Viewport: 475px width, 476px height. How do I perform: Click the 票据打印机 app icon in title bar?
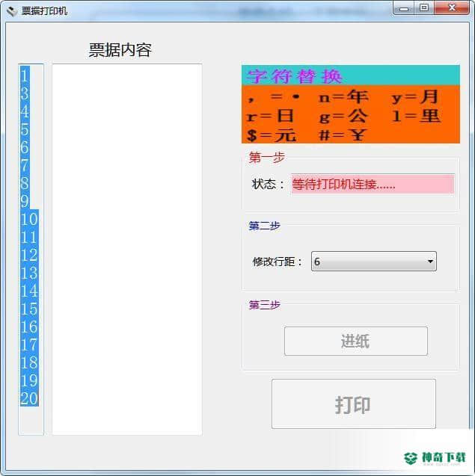[12, 11]
